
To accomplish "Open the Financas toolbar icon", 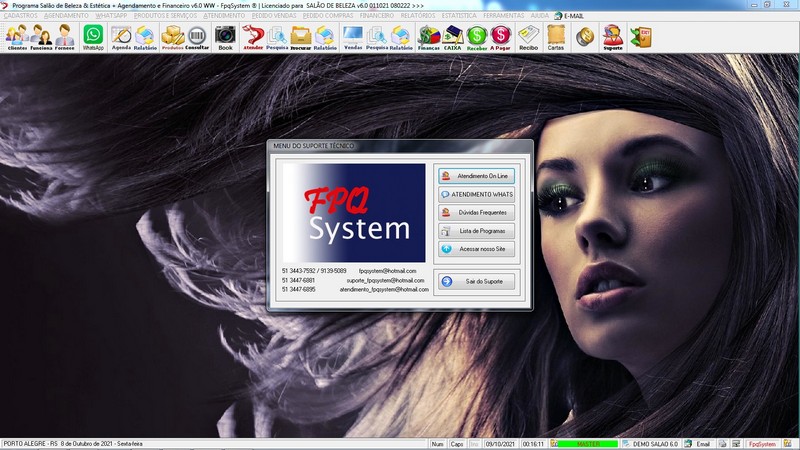I will point(429,37).
